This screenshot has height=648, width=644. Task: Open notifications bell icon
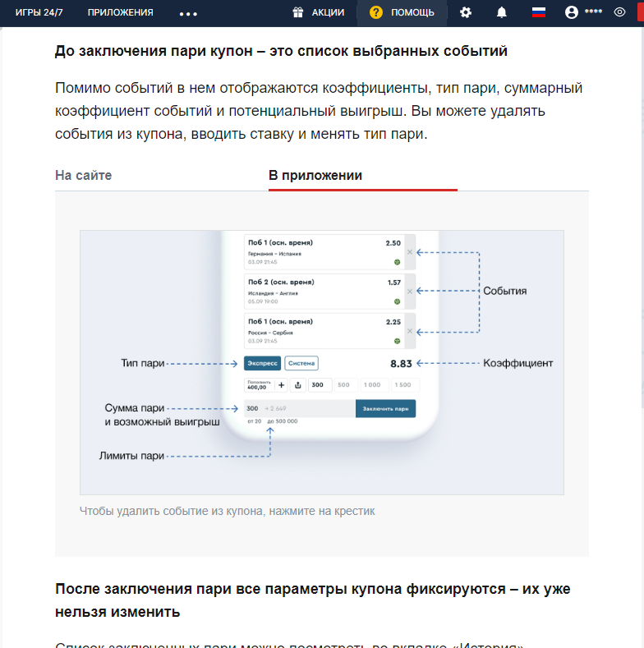pyautogui.click(x=501, y=12)
